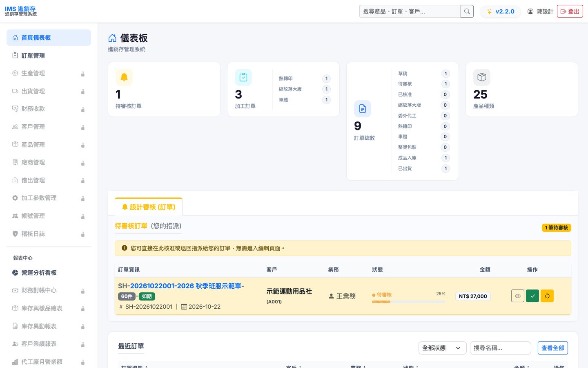Screen dimensions: 588x368
Task: Click the clipboard icon on 加工訂單 card
Action: [x=243, y=77]
